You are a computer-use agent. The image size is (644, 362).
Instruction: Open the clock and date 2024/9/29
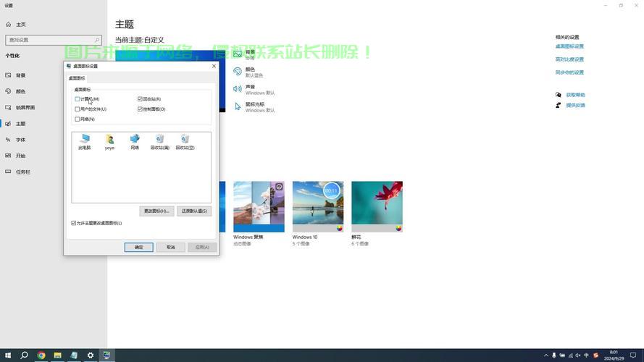(x=614, y=355)
